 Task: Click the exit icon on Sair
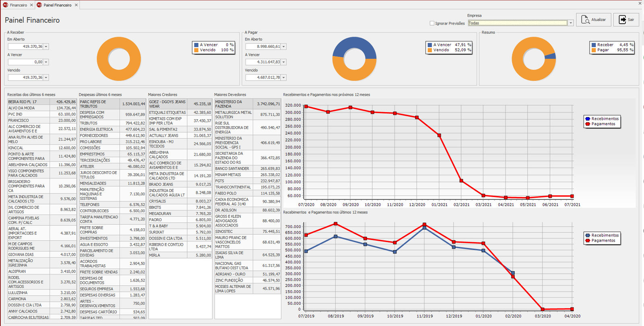click(622, 20)
